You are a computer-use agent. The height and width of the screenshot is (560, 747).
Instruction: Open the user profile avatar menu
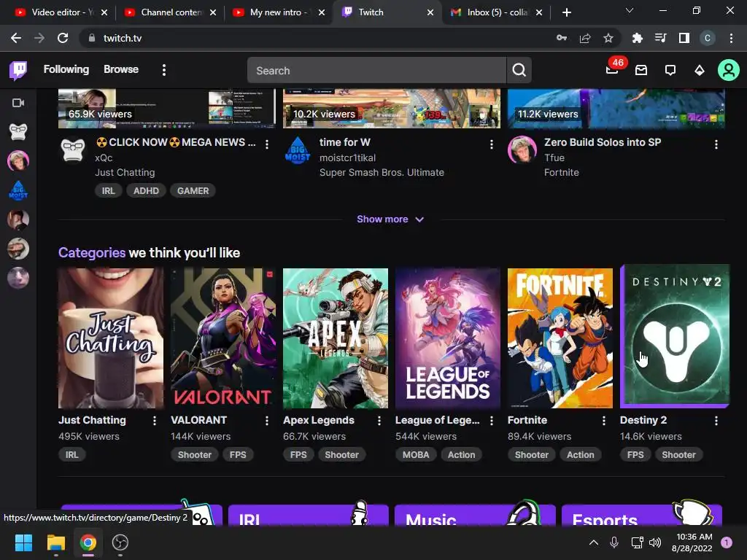[729, 71]
